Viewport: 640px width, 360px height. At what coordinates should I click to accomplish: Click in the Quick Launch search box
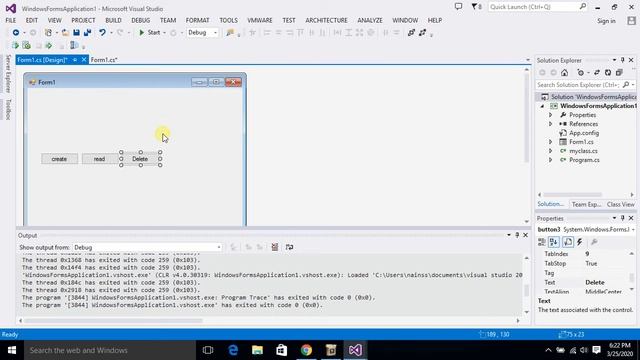[533, 7]
